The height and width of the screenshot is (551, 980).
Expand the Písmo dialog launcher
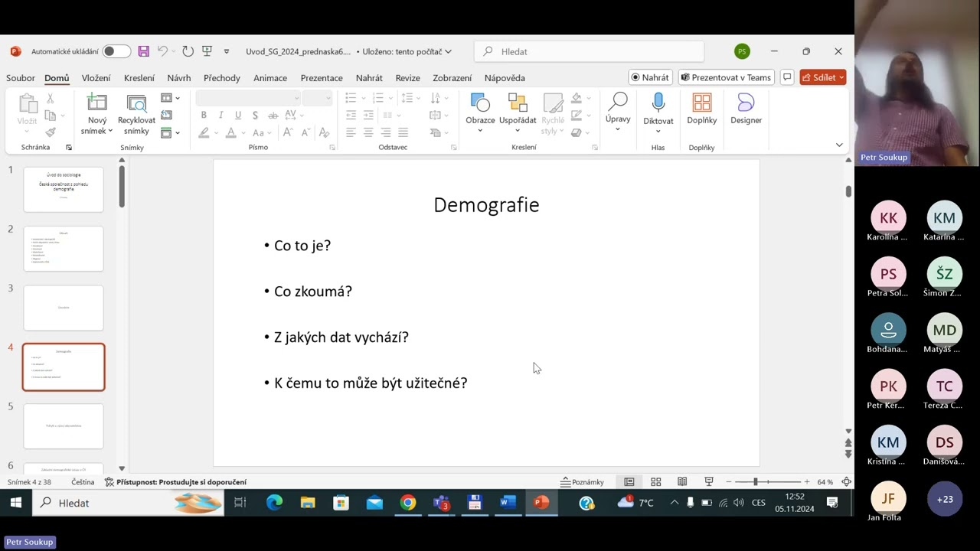332,147
